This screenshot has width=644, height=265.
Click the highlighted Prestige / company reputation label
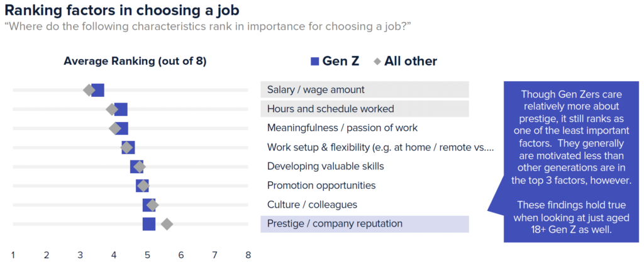(x=335, y=223)
